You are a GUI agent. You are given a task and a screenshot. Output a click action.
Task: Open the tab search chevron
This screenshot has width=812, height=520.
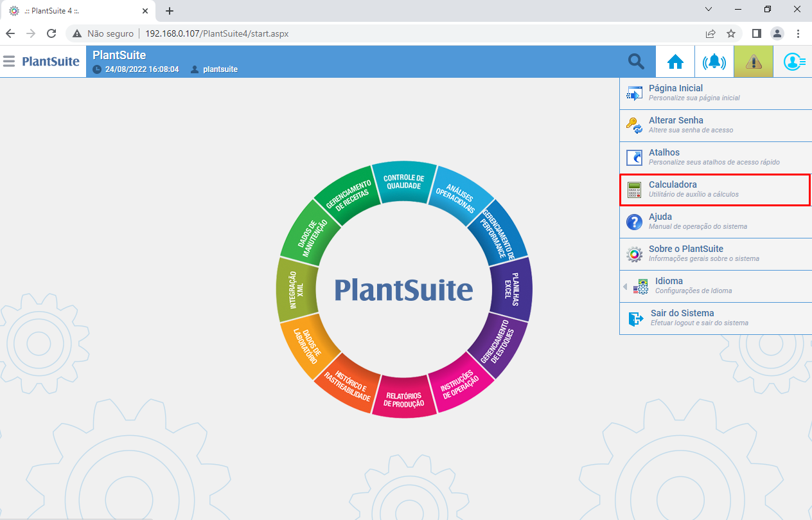[x=709, y=10]
